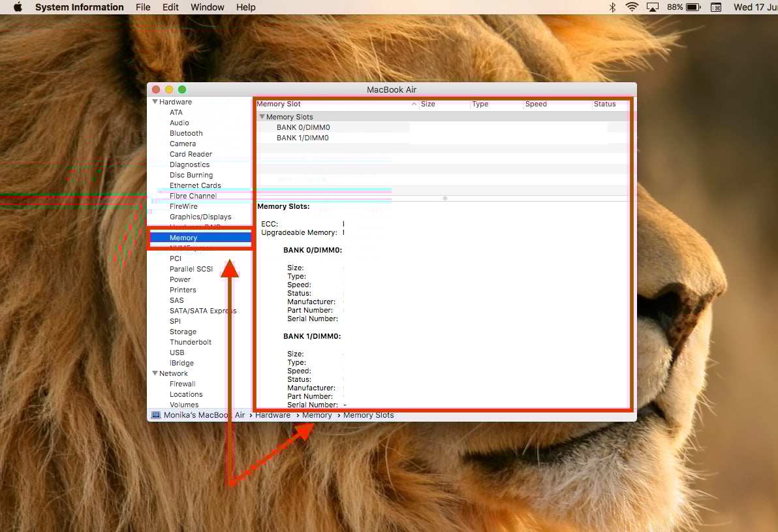
Task: Select SATA/SATA Express in the sidebar
Action: point(203,311)
